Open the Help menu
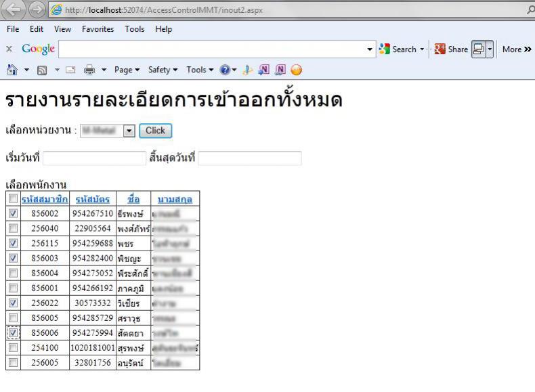Image resolution: width=535 pixels, height=392 pixels. (163, 29)
